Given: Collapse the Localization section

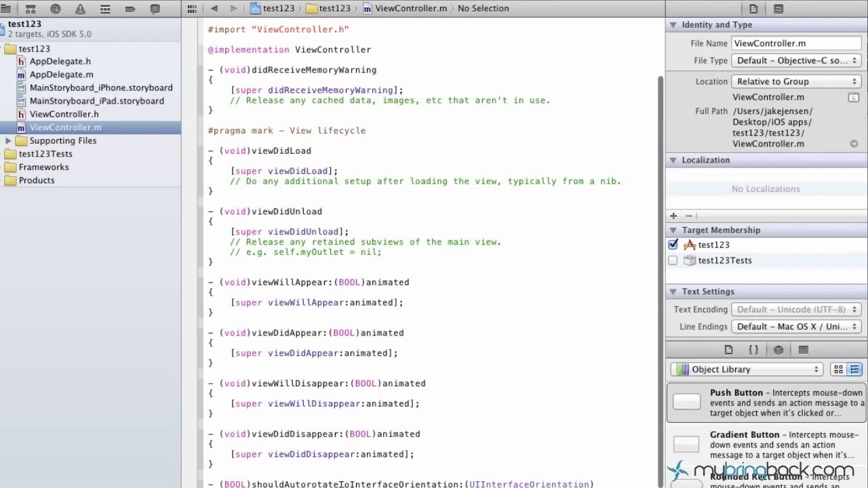Looking at the screenshot, I should tap(673, 161).
